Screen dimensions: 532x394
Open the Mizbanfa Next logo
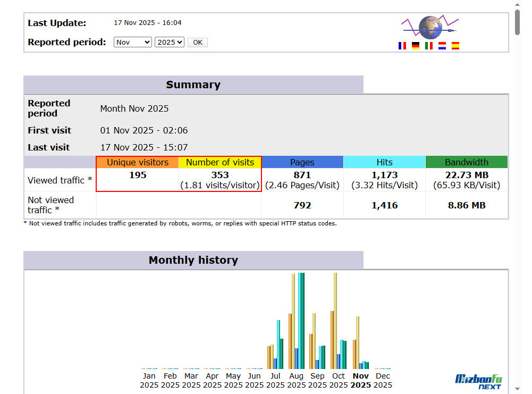pos(478,381)
